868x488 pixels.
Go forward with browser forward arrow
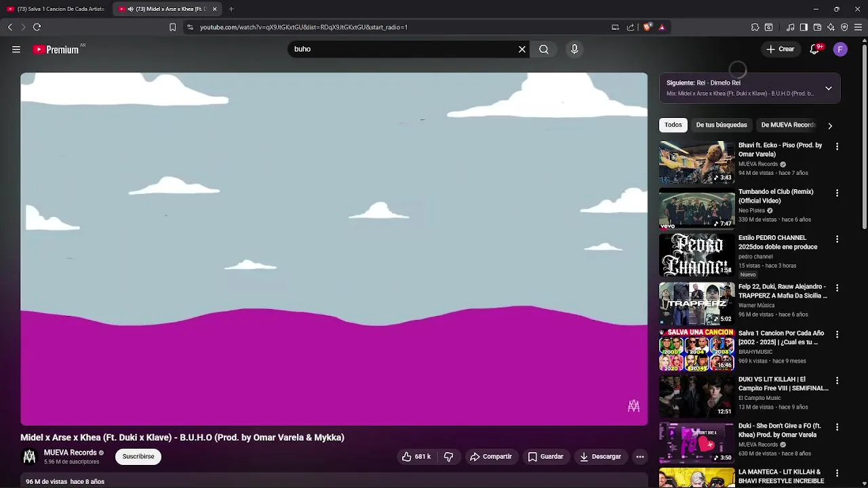23,27
